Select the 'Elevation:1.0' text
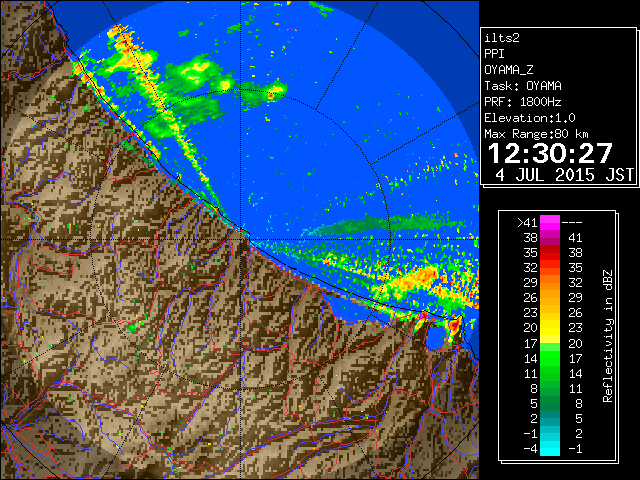 (530, 118)
